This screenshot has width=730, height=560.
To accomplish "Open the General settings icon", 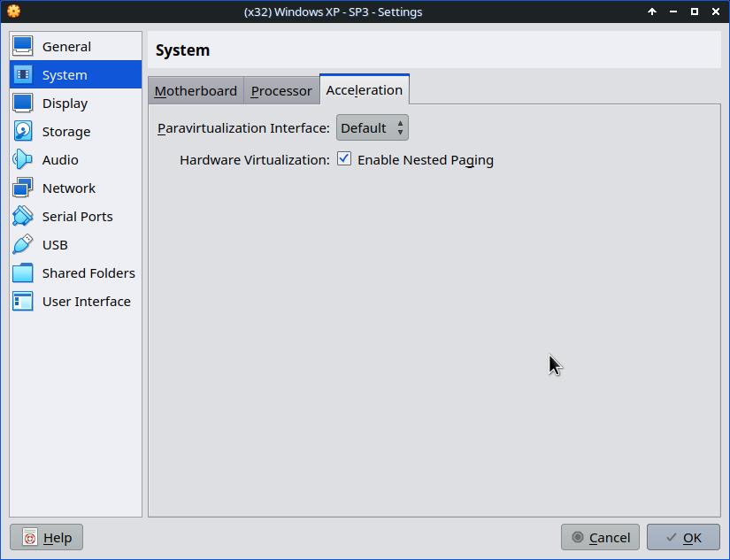I will click(x=22, y=46).
